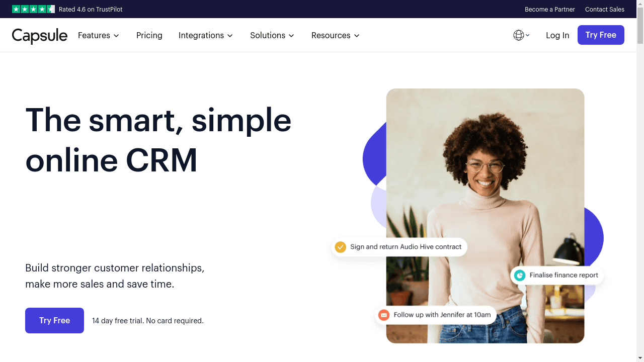Click the smiling woman hero image
The width and height of the screenshot is (644, 362).
click(x=485, y=216)
